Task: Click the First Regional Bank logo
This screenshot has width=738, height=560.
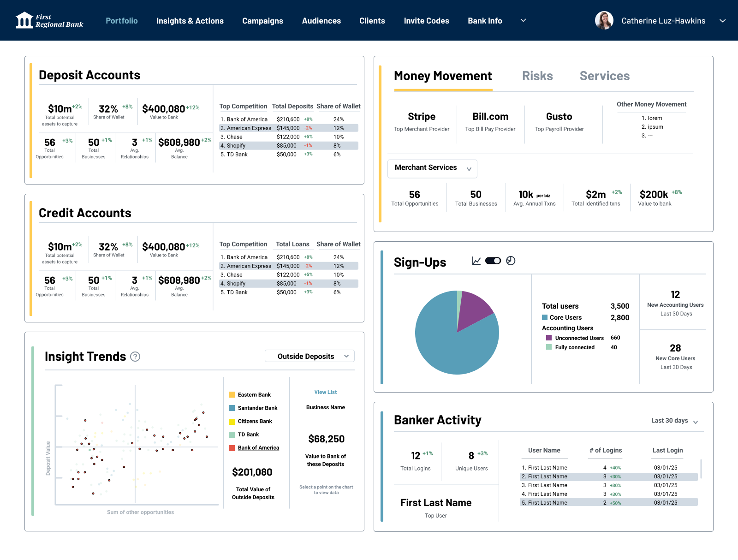Action: tap(49, 20)
